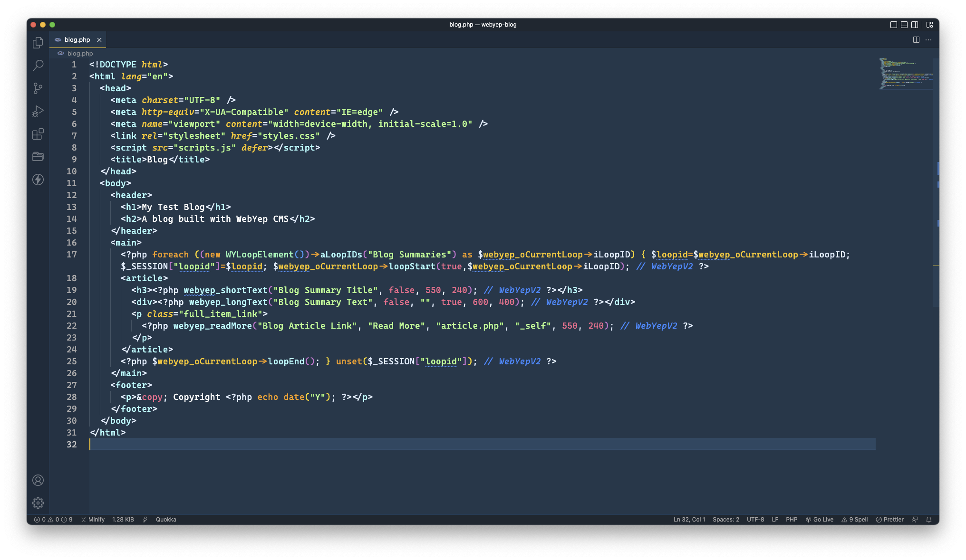966x560 pixels.
Task: Open the Accounts menu
Action: [38, 480]
